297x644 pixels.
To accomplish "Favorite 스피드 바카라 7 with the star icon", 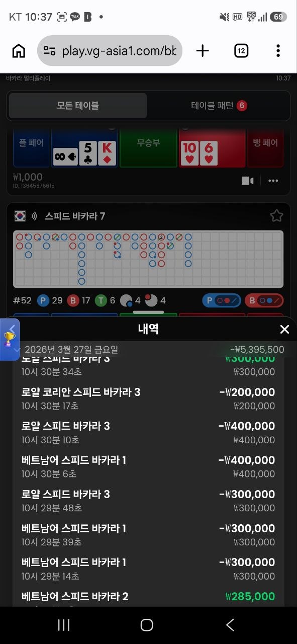I will [x=276, y=216].
